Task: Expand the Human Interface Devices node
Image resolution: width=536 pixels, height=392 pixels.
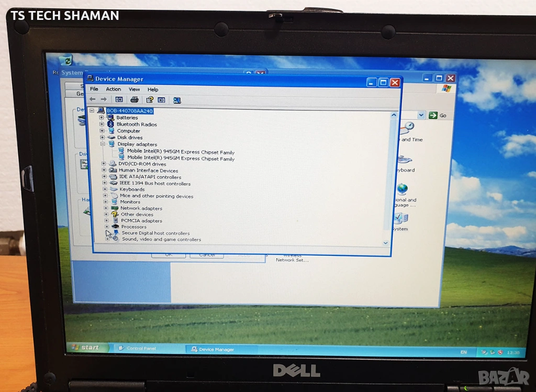Action: 104,170
